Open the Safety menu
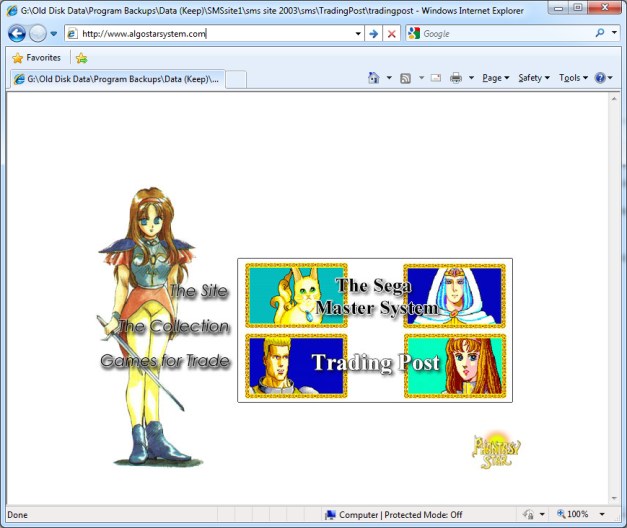This screenshot has height=528, width=627. coord(533,78)
